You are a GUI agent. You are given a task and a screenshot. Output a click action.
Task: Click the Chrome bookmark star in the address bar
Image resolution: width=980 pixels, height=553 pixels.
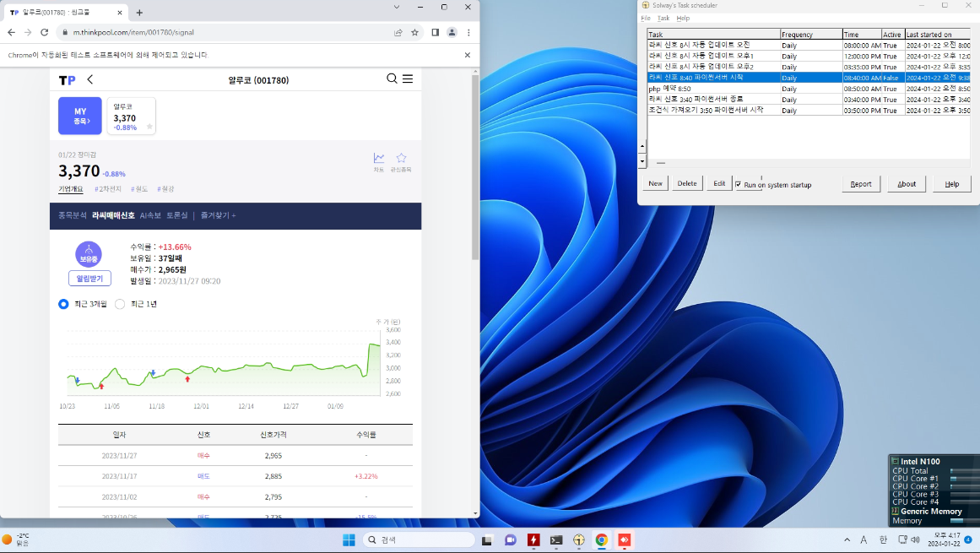(414, 32)
